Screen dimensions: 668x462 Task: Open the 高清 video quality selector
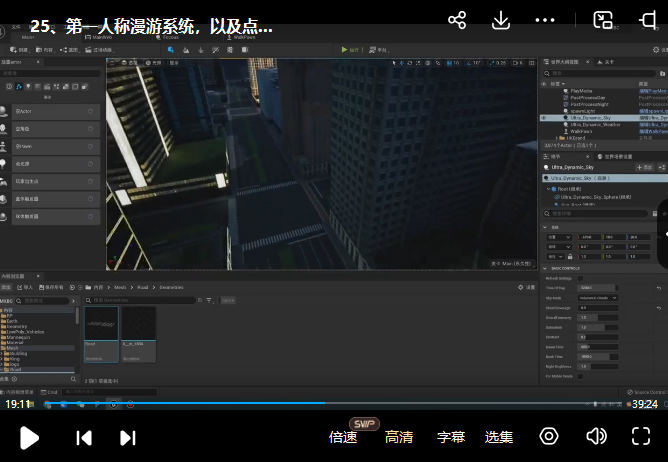[399, 437]
